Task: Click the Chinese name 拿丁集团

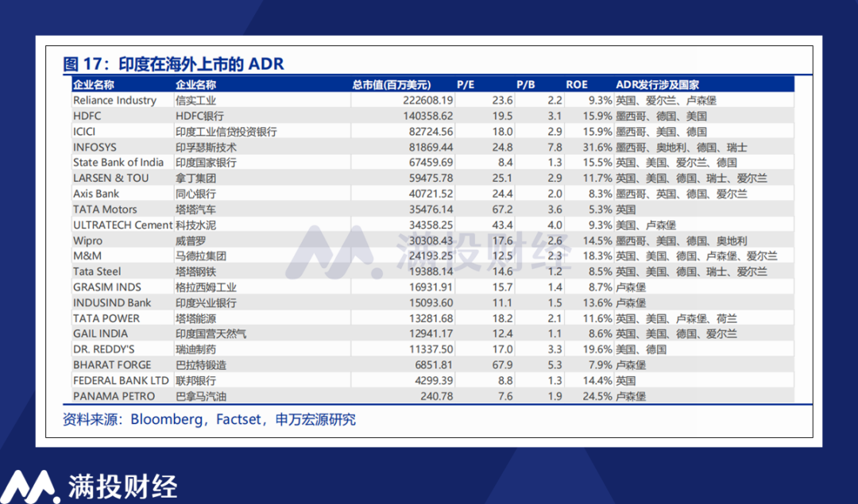Action: (x=196, y=179)
